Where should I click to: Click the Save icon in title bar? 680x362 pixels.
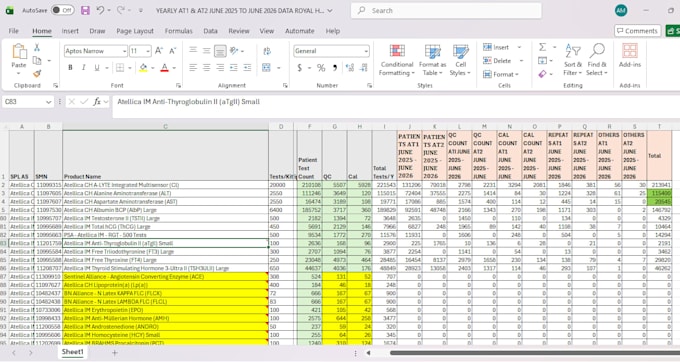point(85,10)
